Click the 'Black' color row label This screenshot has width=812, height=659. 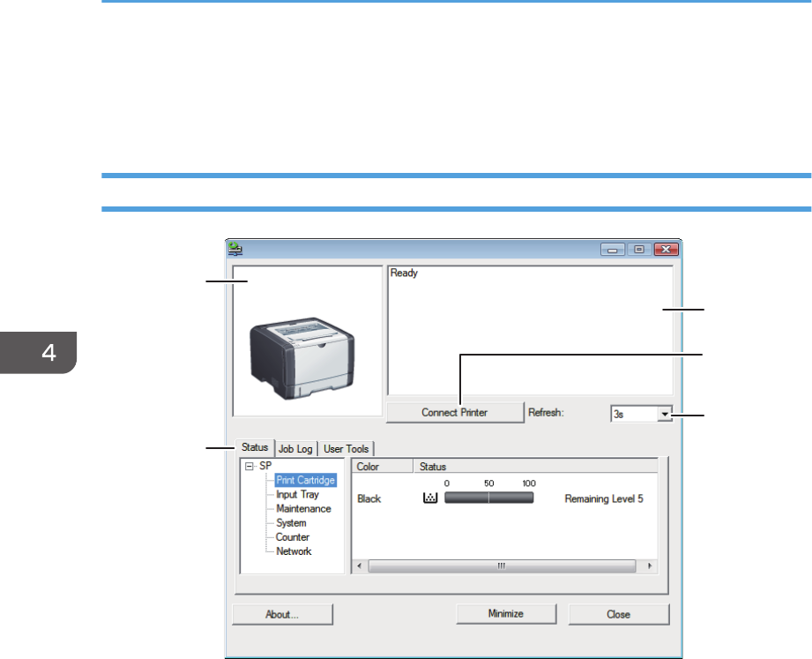[369, 499]
